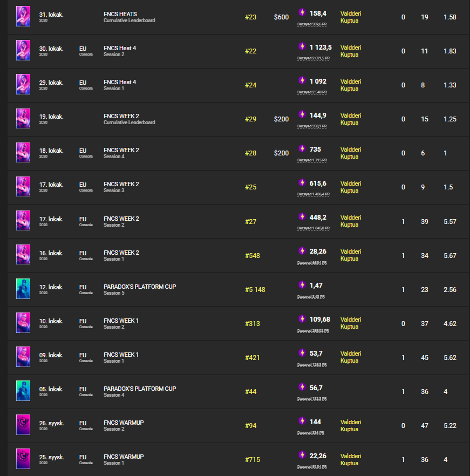The height and width of the screenshot is (476, 470).
Task: Click the lightning bolt icon next to 158,4
Action: [302, 12]
